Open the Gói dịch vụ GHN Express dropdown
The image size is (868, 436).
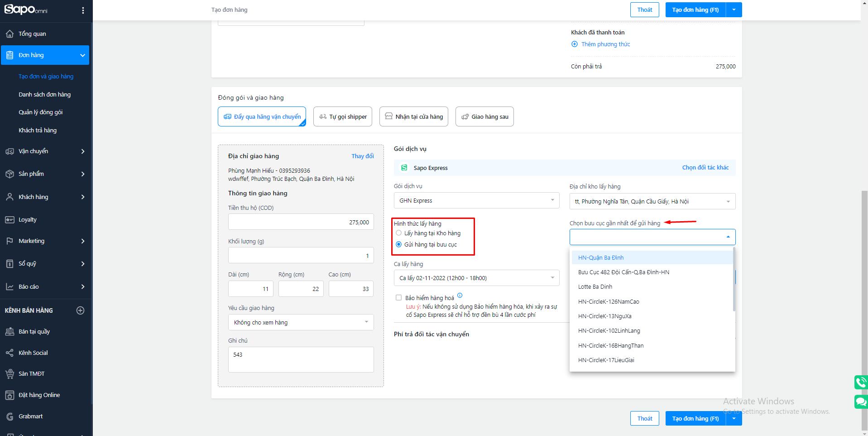476,200
